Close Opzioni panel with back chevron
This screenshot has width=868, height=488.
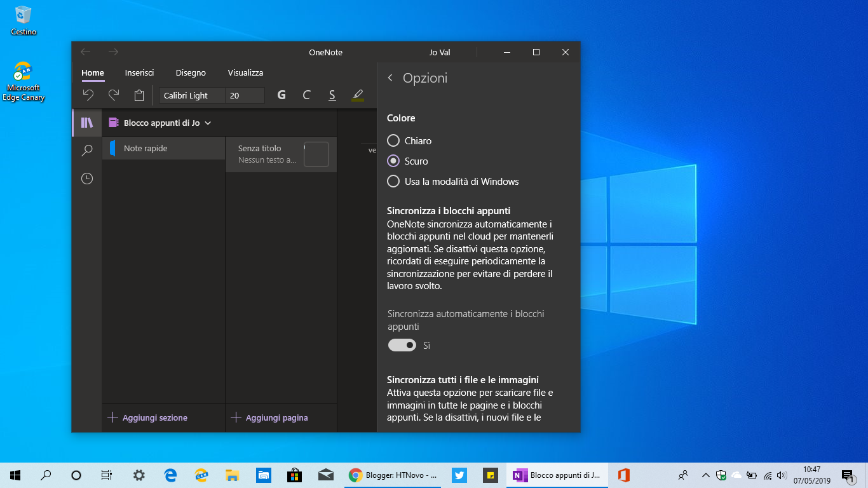(x=390, y=78)
